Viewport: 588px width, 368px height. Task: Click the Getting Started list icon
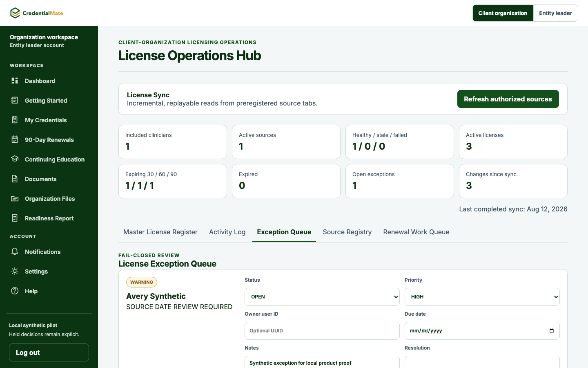click(x=15, y=100)
